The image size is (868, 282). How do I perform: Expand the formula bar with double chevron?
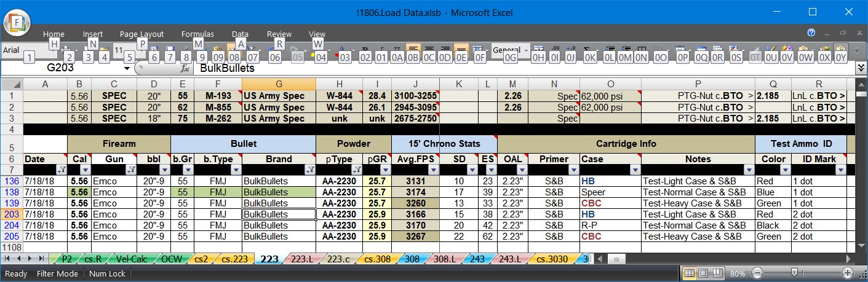click(x=861, y=68)
